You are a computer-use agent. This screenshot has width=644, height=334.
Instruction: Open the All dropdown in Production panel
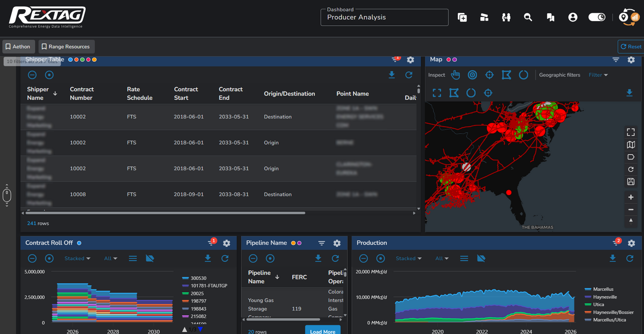(x=442, y=259)
